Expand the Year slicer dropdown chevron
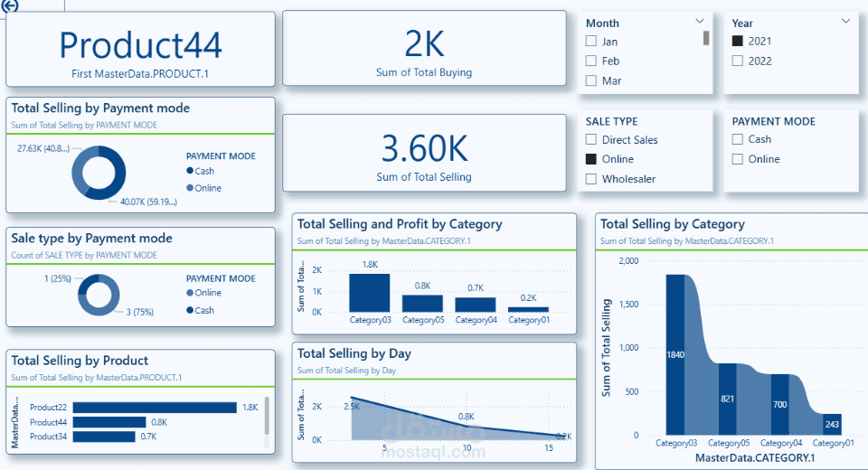The width and height of the screenshot is (868, 470). pyautogui.click(x=846, y=21)
